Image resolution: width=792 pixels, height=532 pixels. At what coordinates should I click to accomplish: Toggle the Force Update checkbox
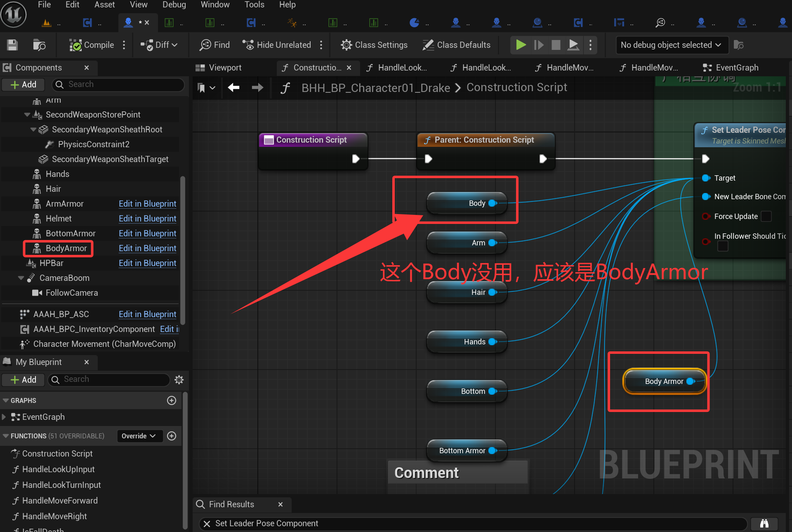click(x=766, y=217)
